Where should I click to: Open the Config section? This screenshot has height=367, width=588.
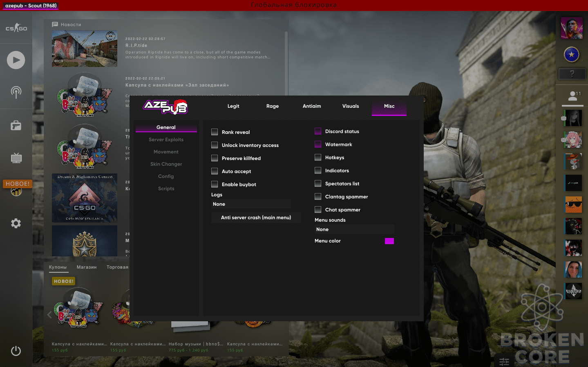tap(166, 176)
